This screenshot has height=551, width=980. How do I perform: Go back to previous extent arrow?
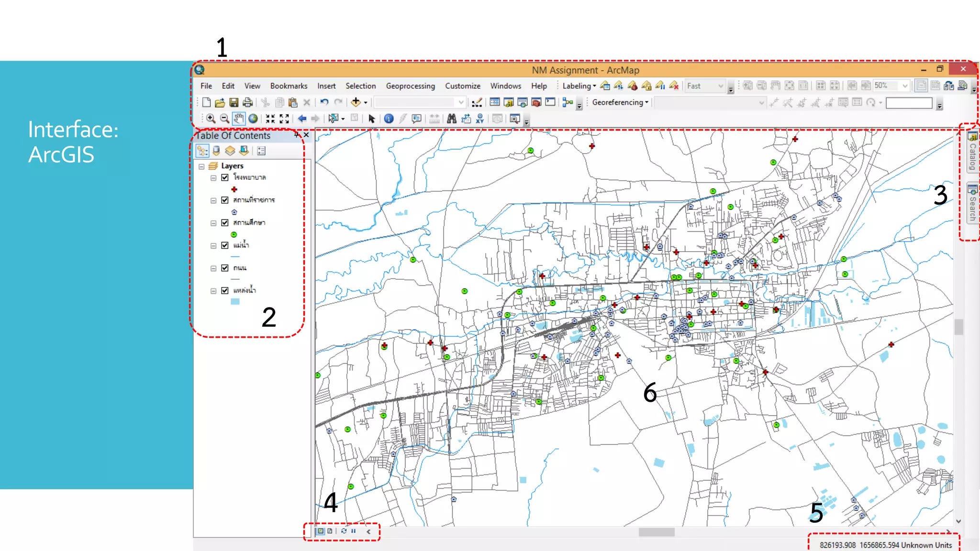[x=302, y=119]
